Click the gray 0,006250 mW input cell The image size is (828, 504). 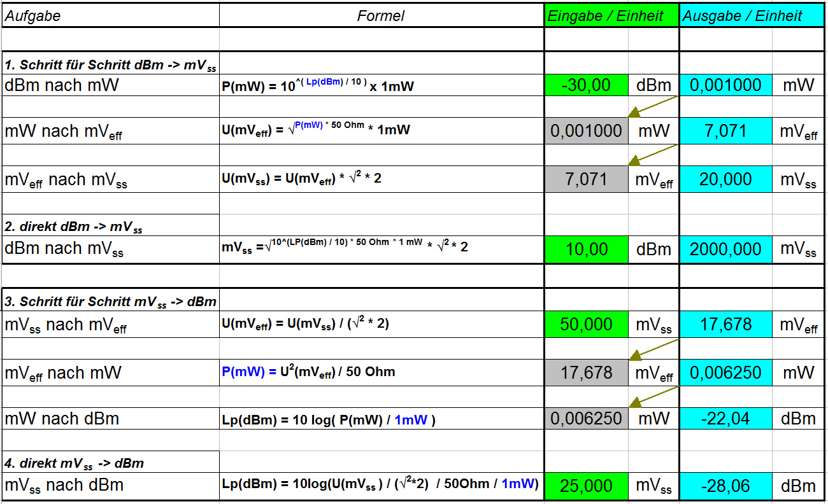pos(586,419)
